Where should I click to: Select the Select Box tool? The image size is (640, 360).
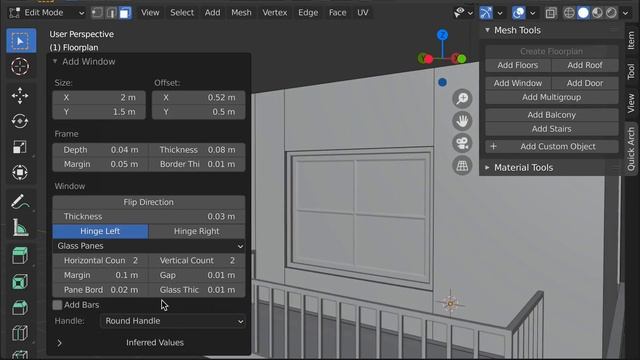[x=20, y=41]
